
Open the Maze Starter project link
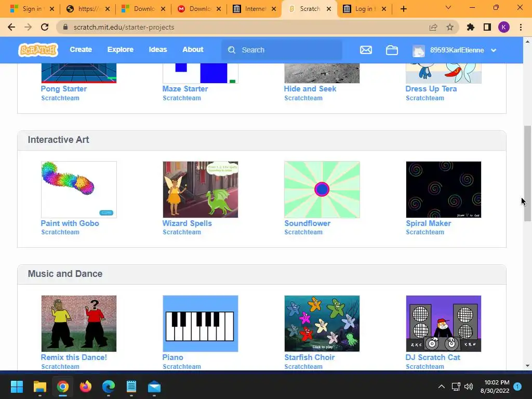(185, 88)
